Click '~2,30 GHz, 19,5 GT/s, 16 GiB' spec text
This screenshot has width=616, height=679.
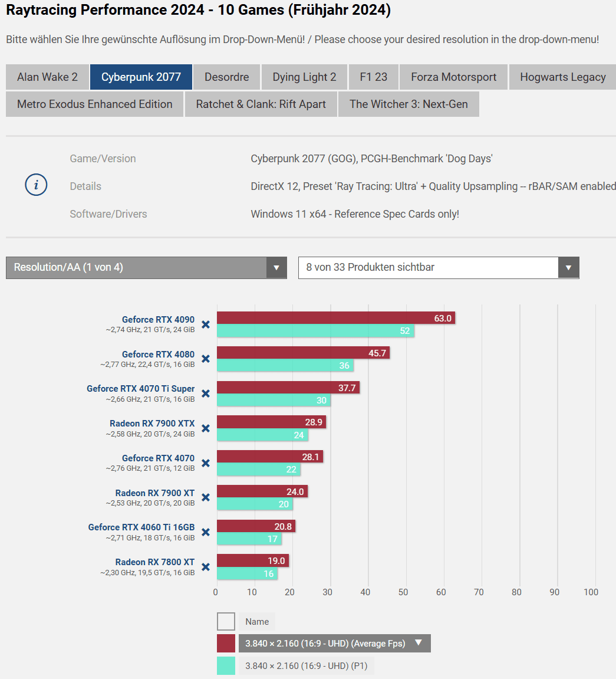click(x=147, y=572)
